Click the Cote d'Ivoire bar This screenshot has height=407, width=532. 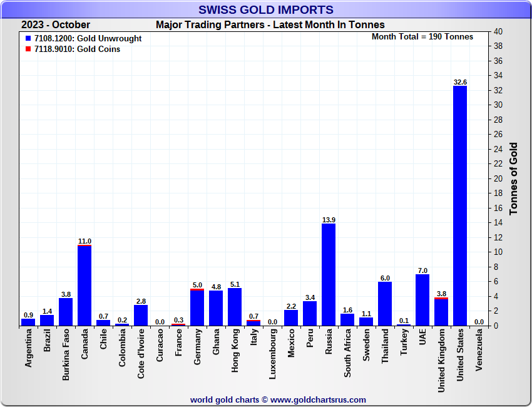pyautogui.click(x=141, y=316)
